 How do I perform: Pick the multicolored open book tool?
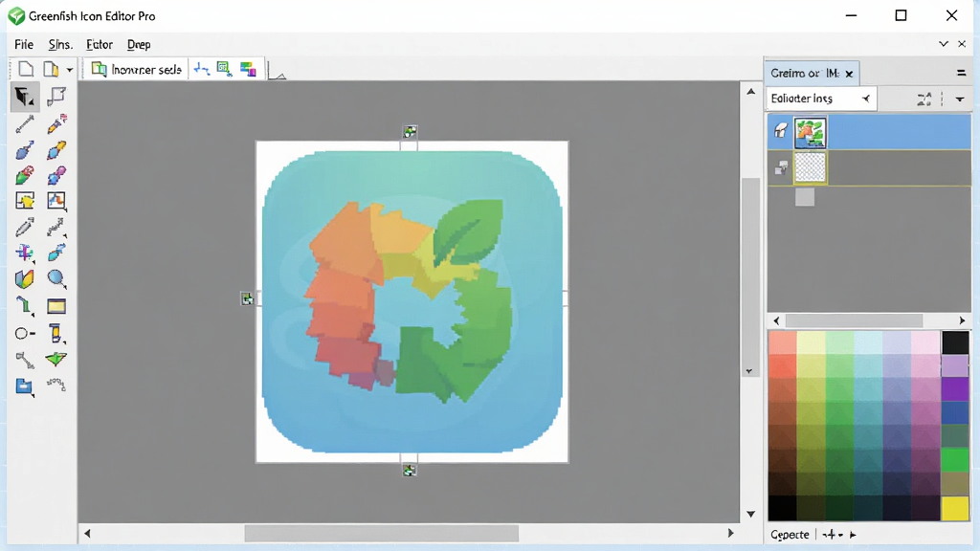[24, 278]
